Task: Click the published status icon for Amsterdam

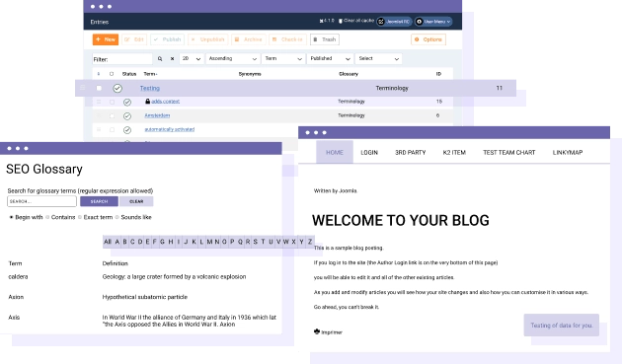Action: point(127,116)
